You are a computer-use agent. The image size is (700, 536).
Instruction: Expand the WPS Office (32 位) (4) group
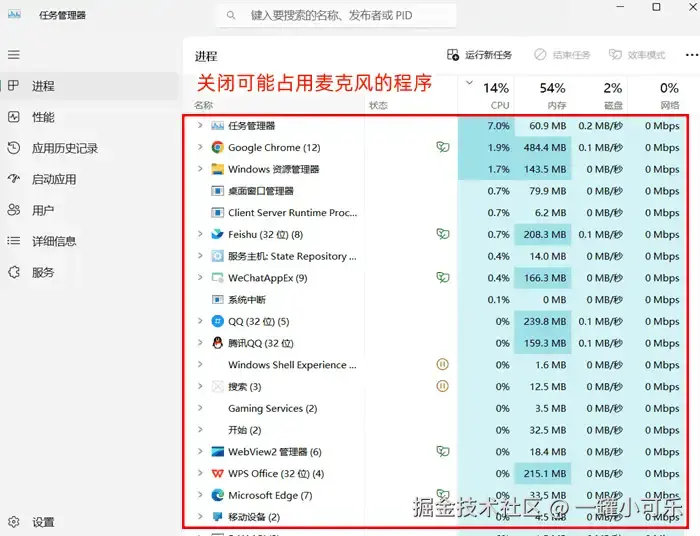tap(200, 473)
